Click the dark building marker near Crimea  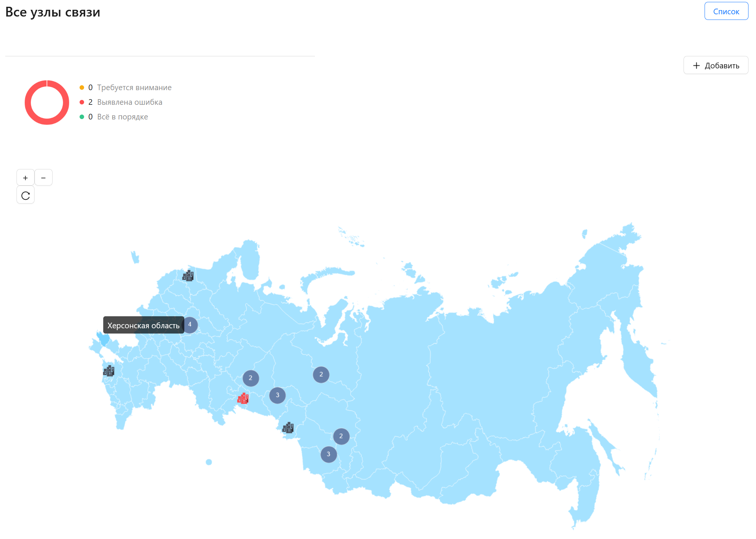[x=109, y=371]
